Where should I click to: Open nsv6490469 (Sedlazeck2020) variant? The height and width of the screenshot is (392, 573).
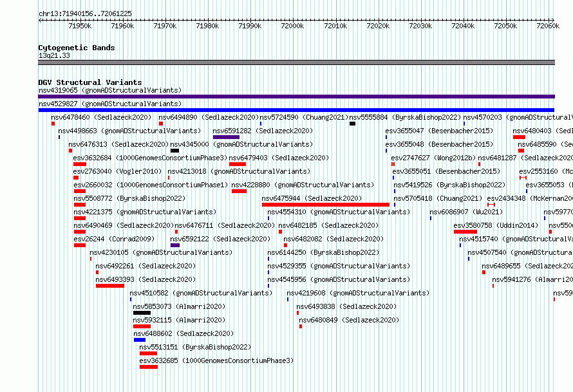124,225
